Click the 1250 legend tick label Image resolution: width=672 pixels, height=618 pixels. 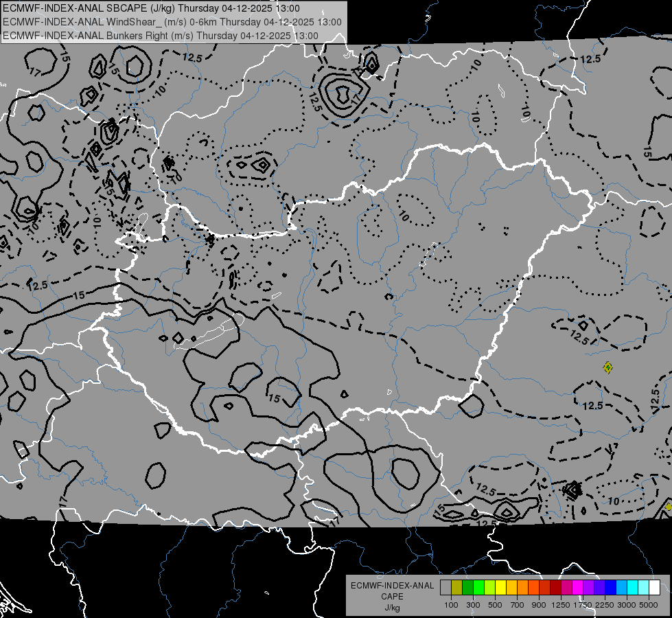click(x=561, y=605)
